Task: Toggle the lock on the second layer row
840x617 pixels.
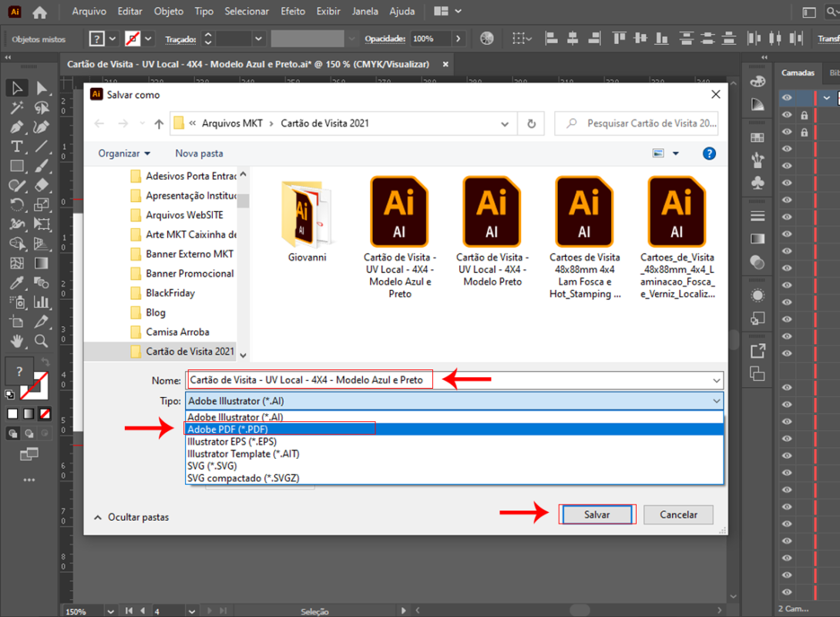Action: [804, 115]
